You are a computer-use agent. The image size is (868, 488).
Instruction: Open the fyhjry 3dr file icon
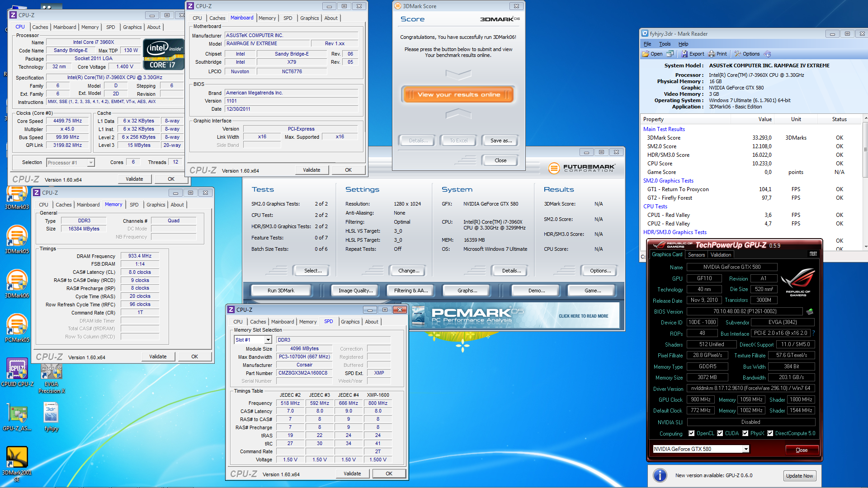point(52,417)
